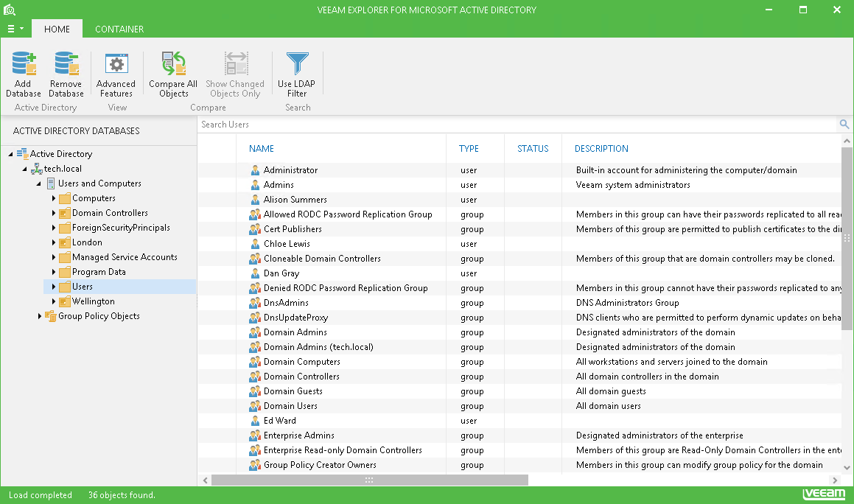Open the main application menu button

pyautogui.click(x=15, y=29)
